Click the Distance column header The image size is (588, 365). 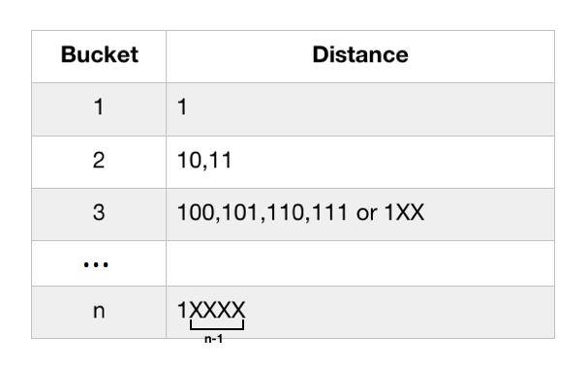(x=360, y=55)
